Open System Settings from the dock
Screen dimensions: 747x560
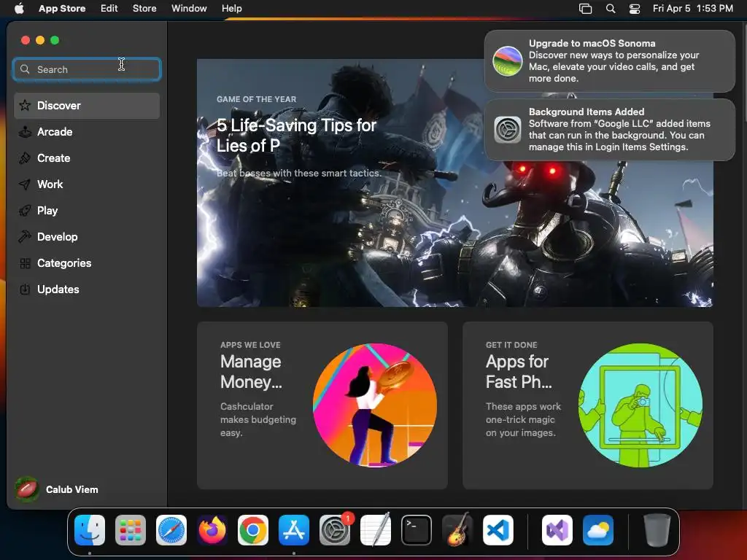pos(335,530)
